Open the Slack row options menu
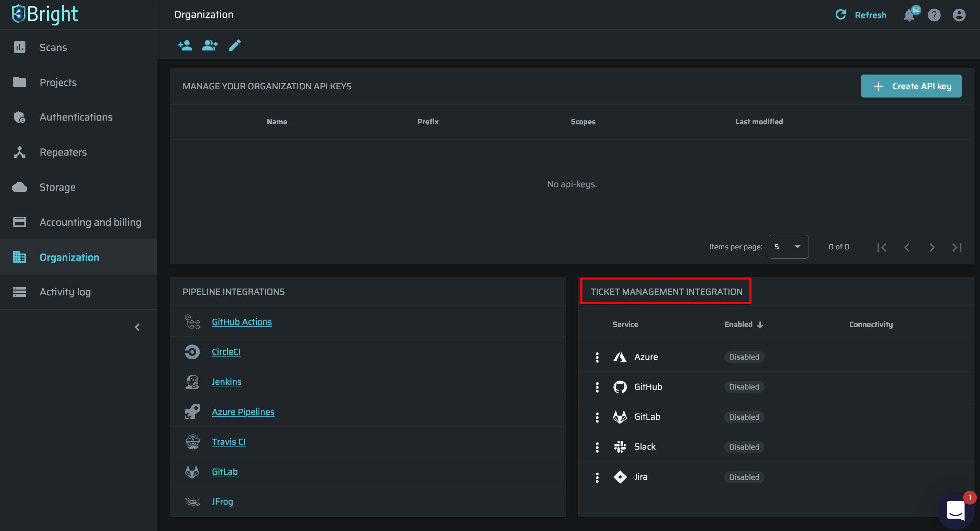 [x=597, y=447]
